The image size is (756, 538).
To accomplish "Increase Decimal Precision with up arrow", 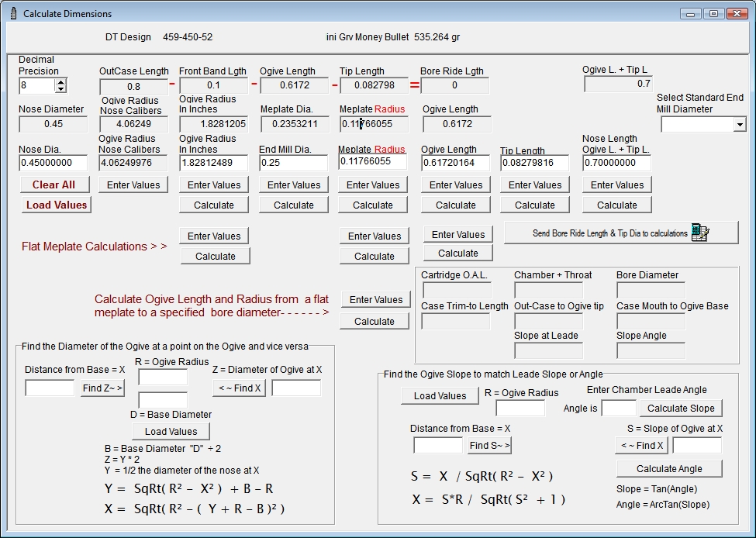I will [61, 81].
